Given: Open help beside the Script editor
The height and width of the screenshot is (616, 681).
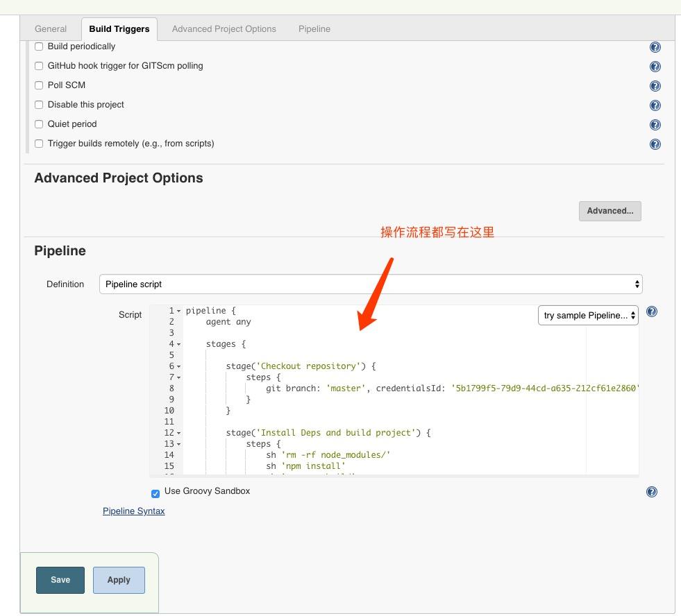Looking at the screenshot, I should tap(651, 311).
